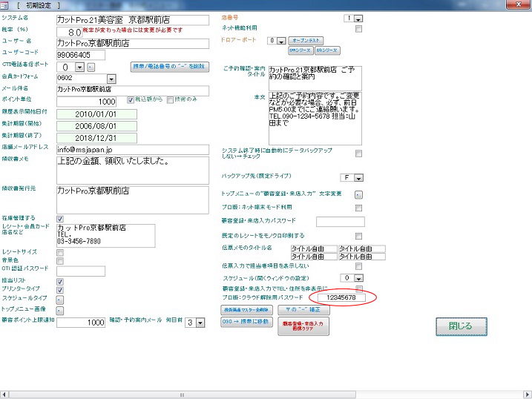Click the 090→携帯に移動 button

[246, 322]
